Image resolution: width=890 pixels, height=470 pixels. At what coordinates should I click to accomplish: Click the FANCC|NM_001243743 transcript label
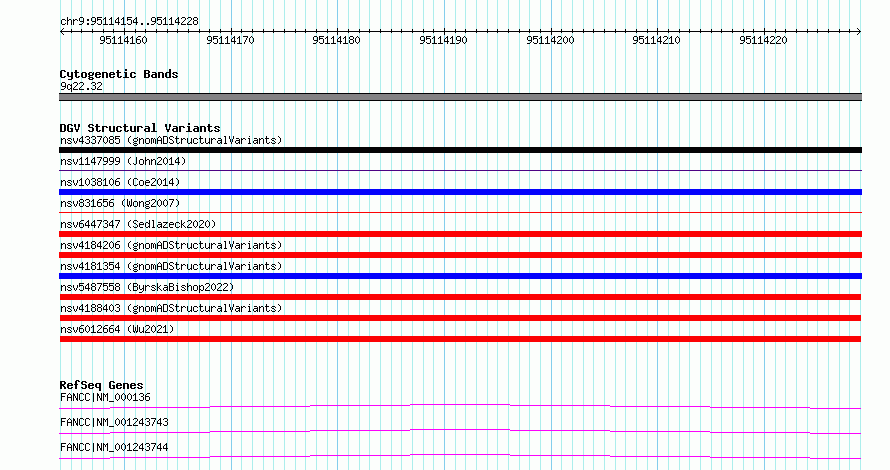[114, 422]
